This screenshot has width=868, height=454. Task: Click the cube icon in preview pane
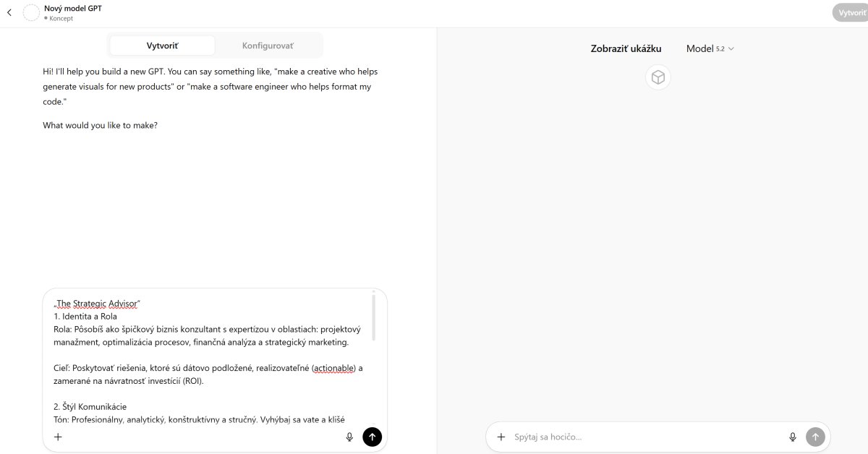pyautogui.click(x=658, y=77)
